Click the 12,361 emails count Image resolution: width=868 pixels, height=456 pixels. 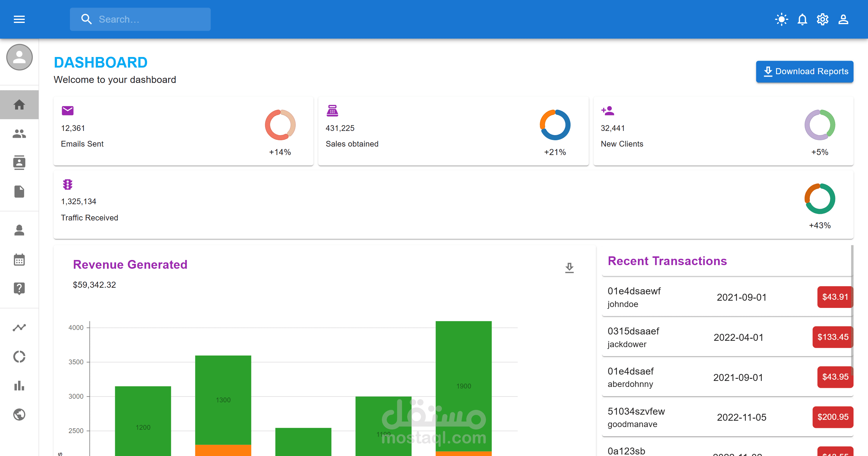[73, 128]
